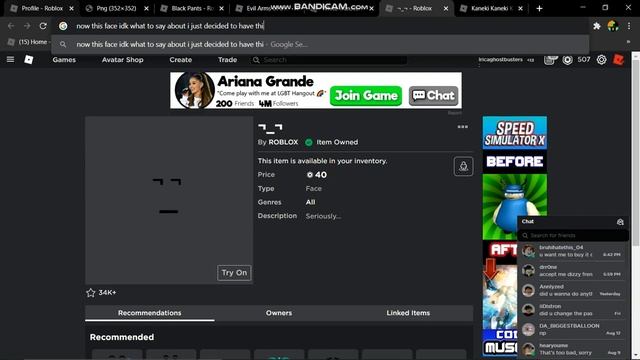Reload the page with browser refresh icon
Screen dimensions: 640x360
tap(43, 26)
